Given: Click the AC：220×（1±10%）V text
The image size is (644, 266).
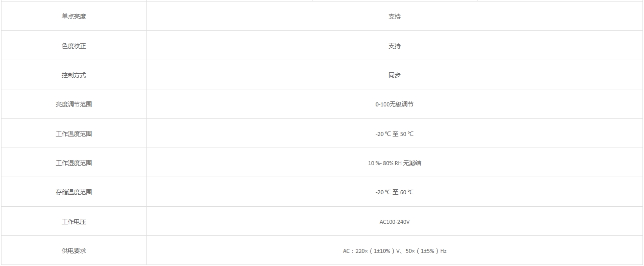Looking at the screenshot, I should pos(371,251).
